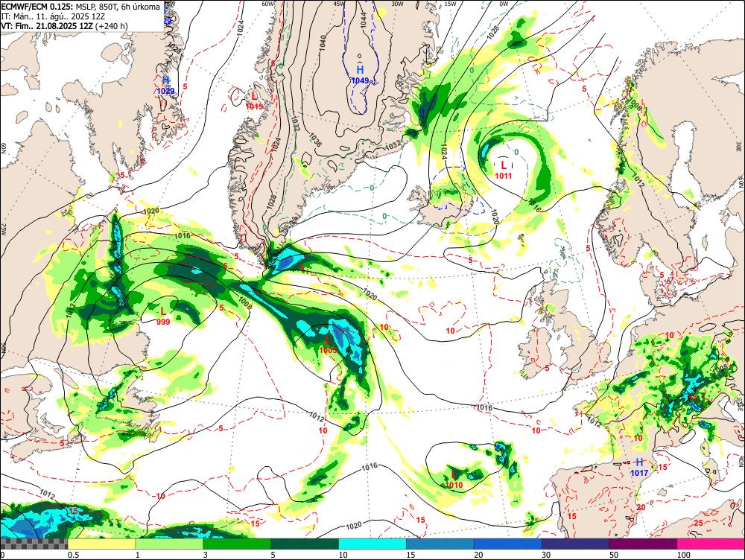This screenshot has height=560, width=745.
Task: Click the L 999 low pressure center
Action: click(x=163, y=316)
